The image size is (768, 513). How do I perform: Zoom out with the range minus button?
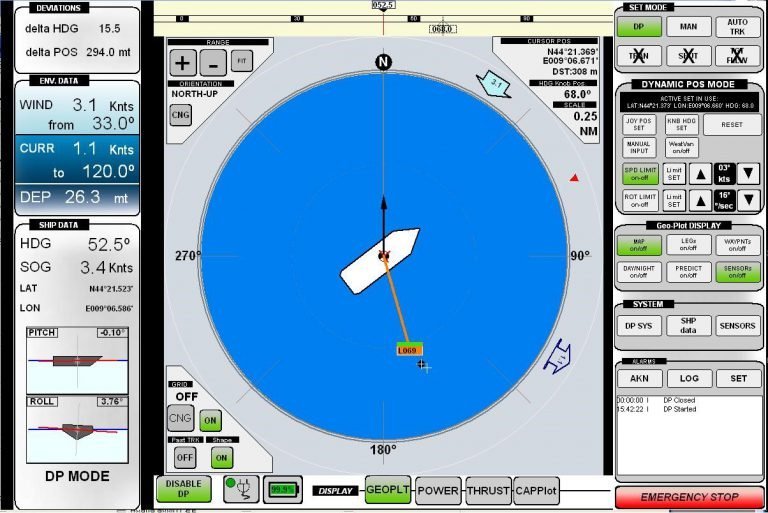[213, 62]
